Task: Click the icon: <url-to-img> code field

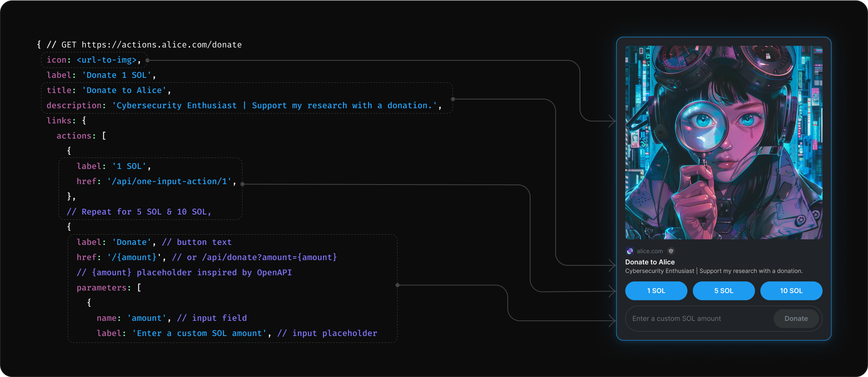Action: (x=93, y=60)
